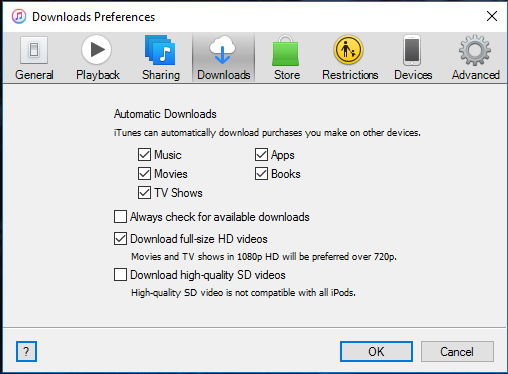Enable Always check for available downloads

[x=120, y=216]
